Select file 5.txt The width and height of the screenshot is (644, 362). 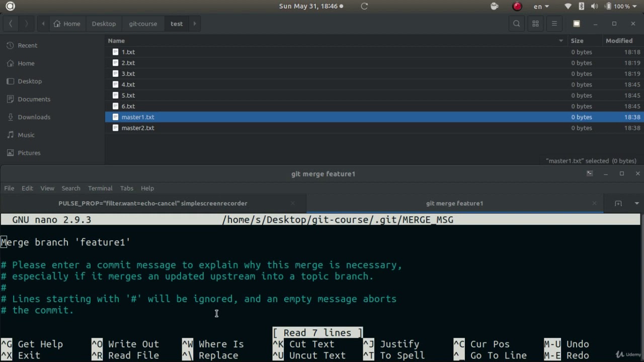click(x=374, y=95)
